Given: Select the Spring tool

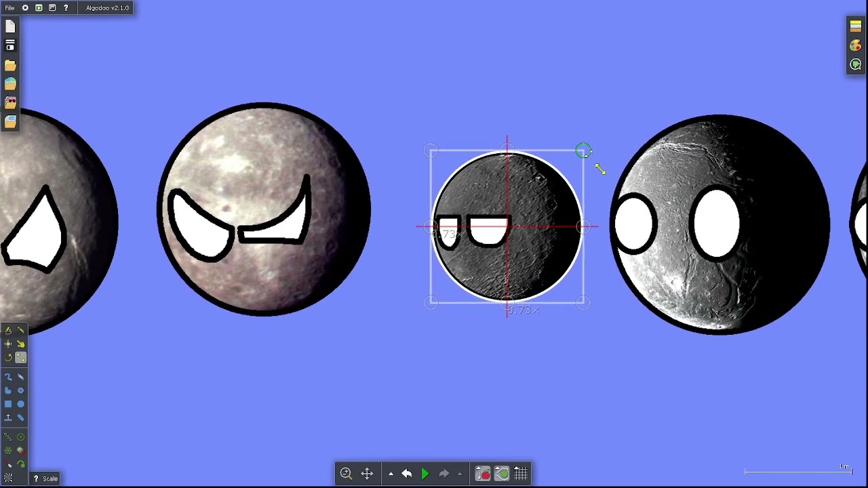Looking at the screenshot, I should 8,437.
